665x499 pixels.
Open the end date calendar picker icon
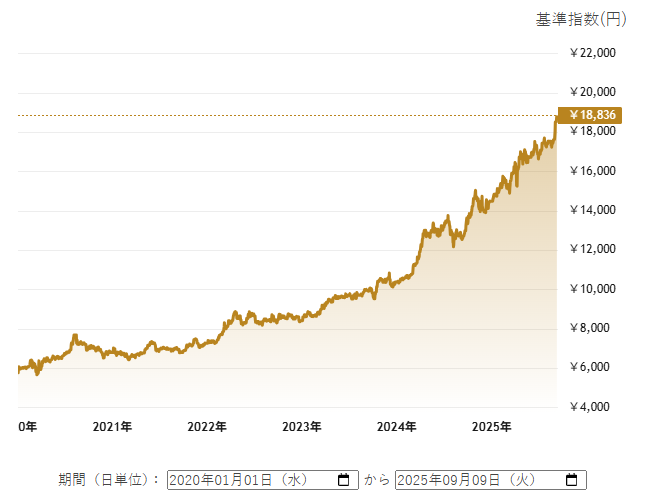571,480
